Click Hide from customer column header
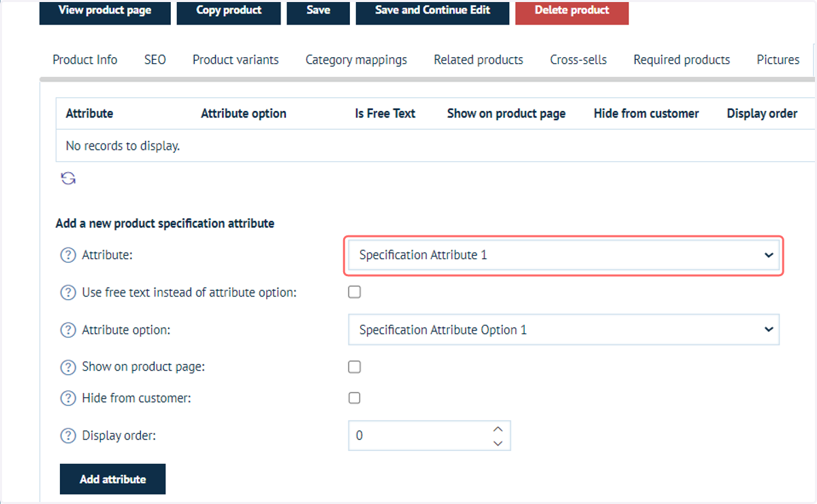817x504 pixels. pyautogui.click(x=646, y=114)
